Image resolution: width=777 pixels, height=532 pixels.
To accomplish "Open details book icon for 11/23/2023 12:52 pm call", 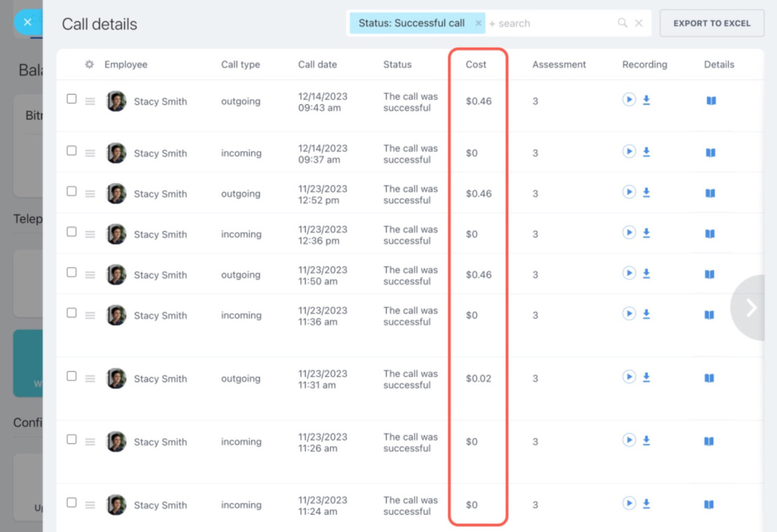I will pyautogui.click(x=710, y=194).
